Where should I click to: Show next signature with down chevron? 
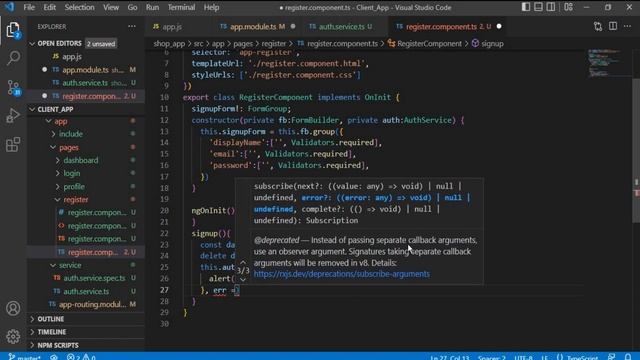coord(243,280)
